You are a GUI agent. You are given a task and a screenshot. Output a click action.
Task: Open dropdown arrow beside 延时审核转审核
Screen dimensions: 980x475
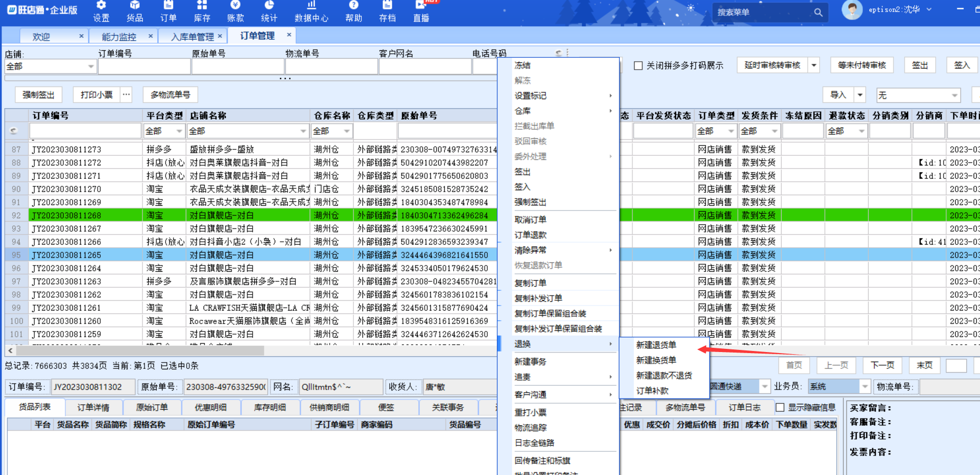point(814,65)
